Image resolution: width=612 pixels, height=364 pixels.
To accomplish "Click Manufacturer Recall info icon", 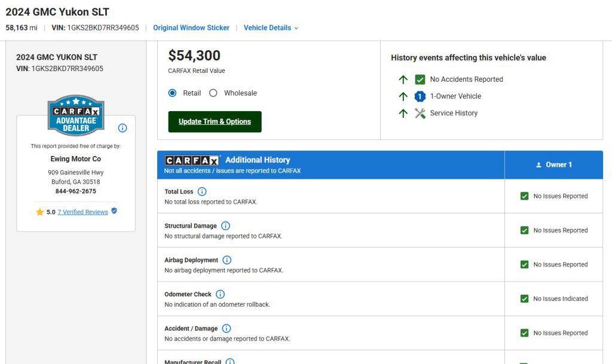I will 230,362.
